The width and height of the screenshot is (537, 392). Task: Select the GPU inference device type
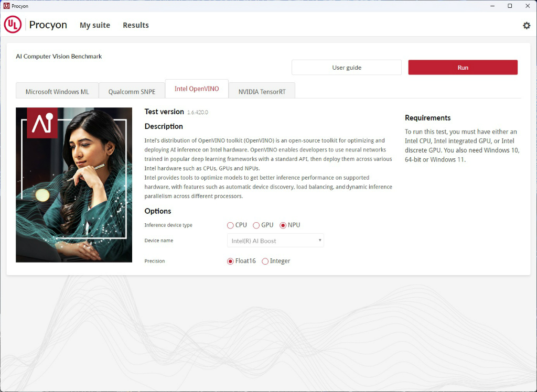[x=256, y=225]
